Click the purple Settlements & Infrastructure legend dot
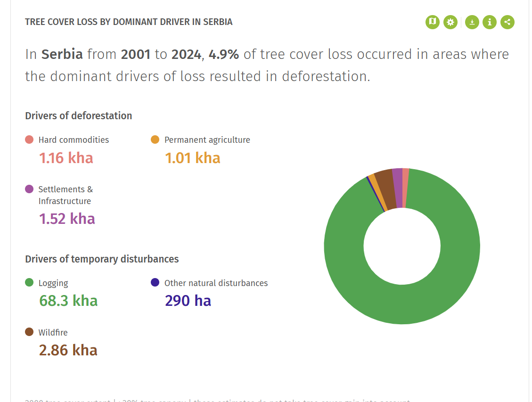 pos(29,189)
